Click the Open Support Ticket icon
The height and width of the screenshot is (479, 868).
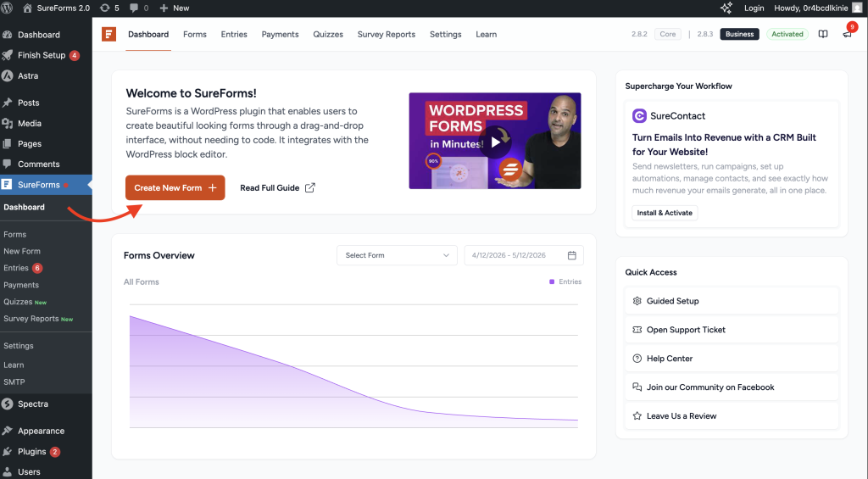(x=637, y=330)
